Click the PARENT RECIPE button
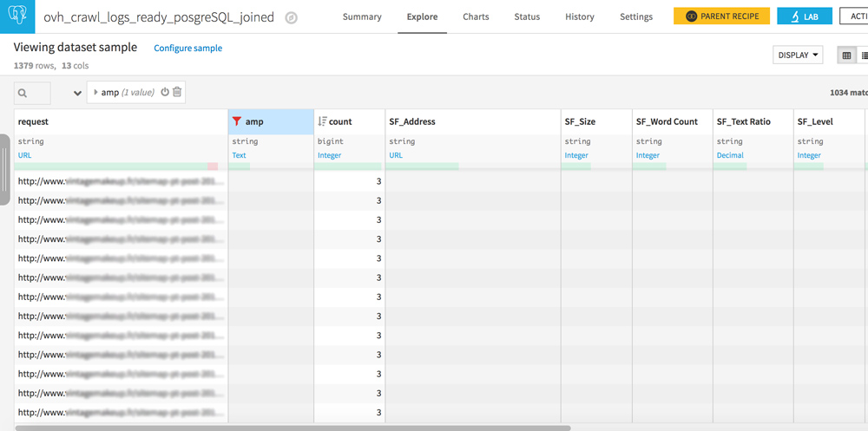Screen dimensions: 868x431 [x=721, y=16]
